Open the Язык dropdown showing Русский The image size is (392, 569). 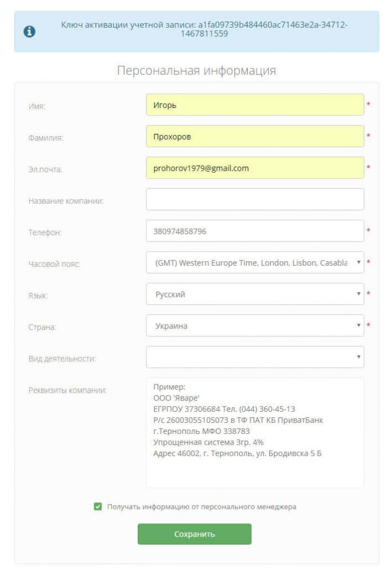(255, 294)
